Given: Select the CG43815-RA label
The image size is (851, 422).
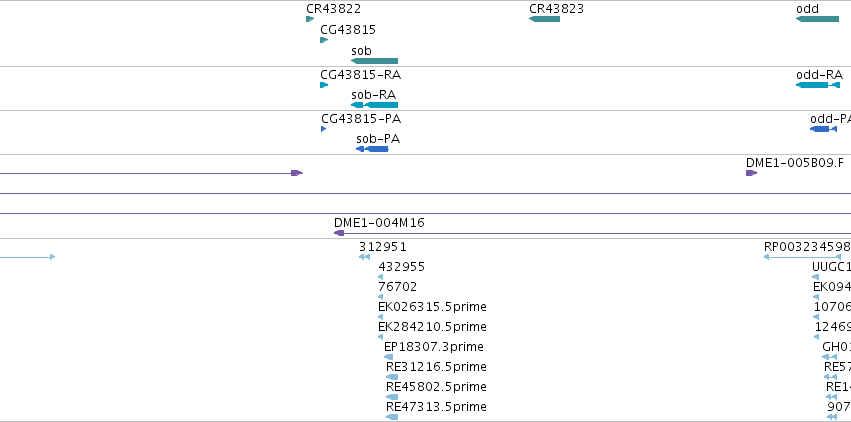Looking at the screenshot, I should click(x=361, y=75).
